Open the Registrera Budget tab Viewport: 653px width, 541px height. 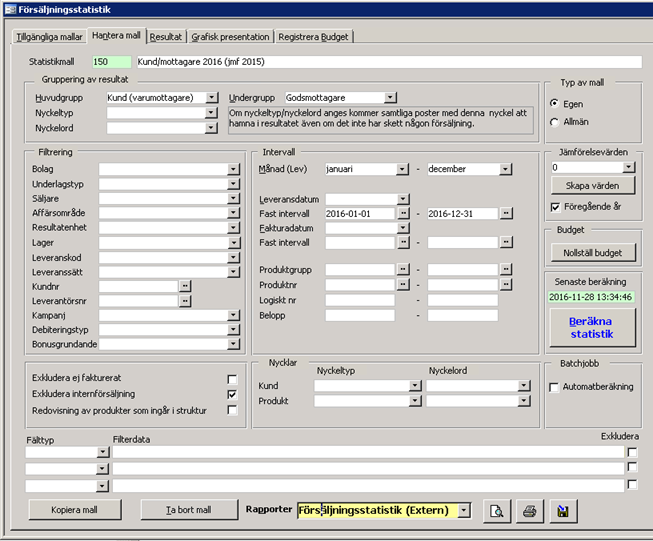point(314,37)
